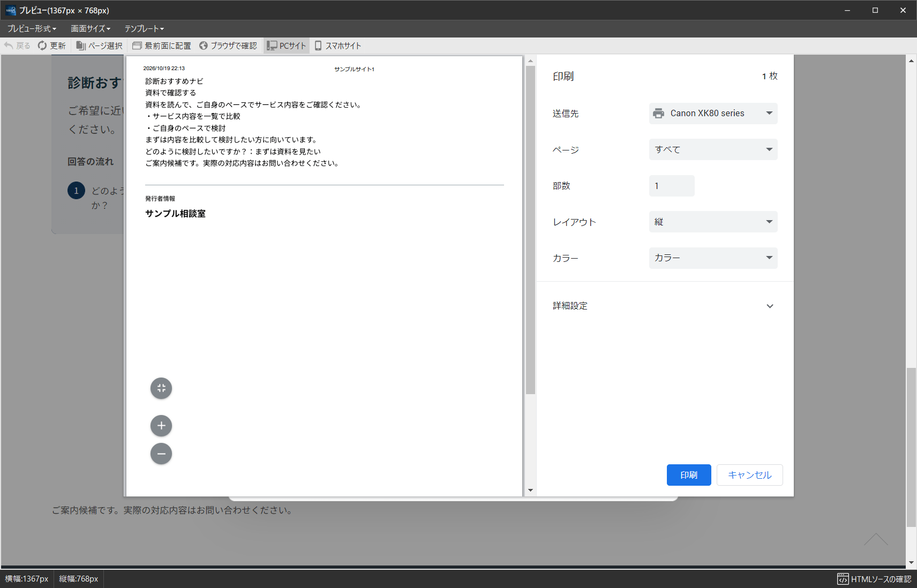This screenshot has width=917, height=588.
Task: Pin window with 最前面に配置
Action: (162, 46)
